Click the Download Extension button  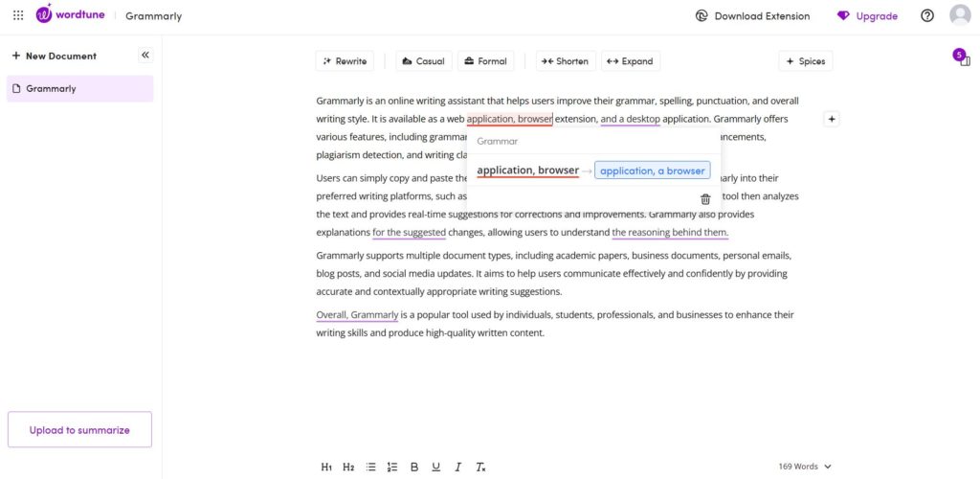(x=752, y=16)
